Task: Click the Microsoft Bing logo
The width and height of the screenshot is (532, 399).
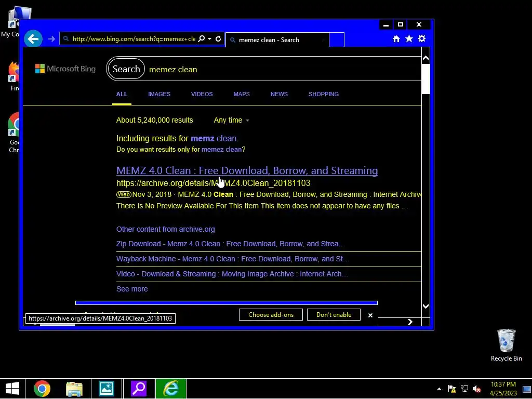Action: tap(65, 69)
